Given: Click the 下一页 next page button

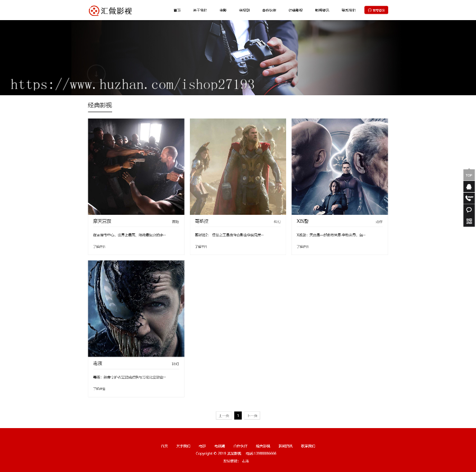Looking at the screenshot, I should (252, 415).
